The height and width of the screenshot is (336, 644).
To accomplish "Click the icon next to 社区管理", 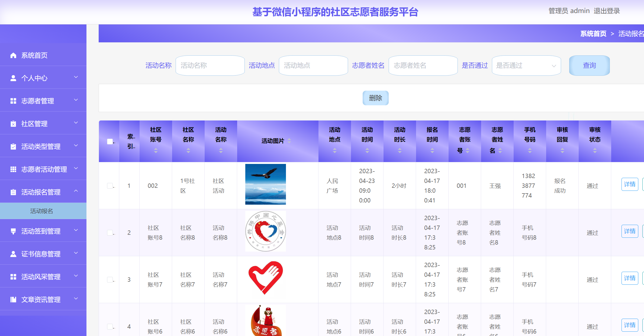I will (13, 123).
